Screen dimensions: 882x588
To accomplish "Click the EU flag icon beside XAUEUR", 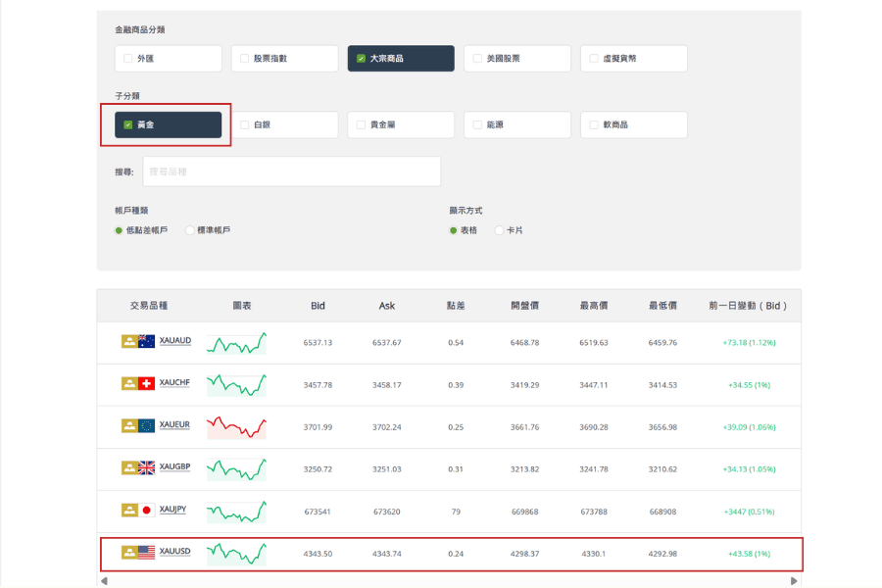I will (x=145, y=426).
